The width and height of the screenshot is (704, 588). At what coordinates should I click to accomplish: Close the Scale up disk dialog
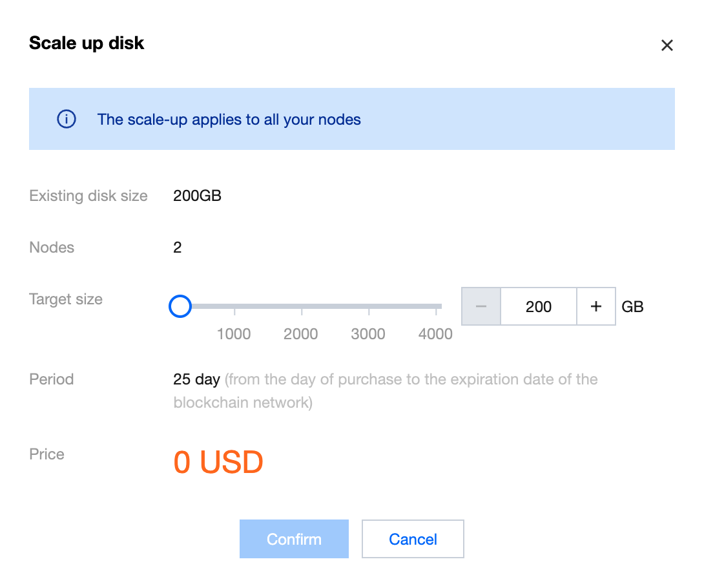[667, 45]
